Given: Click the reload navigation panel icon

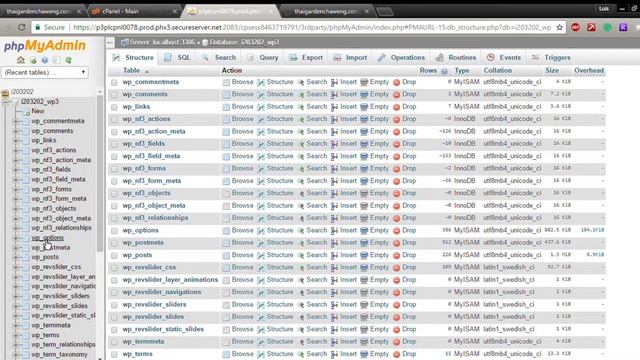Looking at the screenshot, I should click(x=68, y=60).
